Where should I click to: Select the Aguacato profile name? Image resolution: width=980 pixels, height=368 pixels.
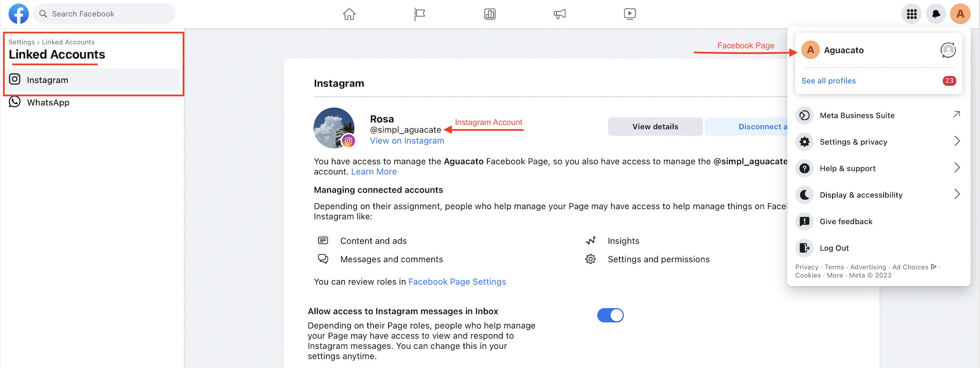844,50
